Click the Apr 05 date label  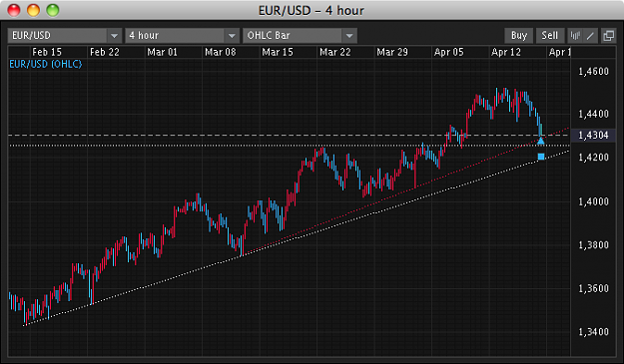[x=449, y=52]
